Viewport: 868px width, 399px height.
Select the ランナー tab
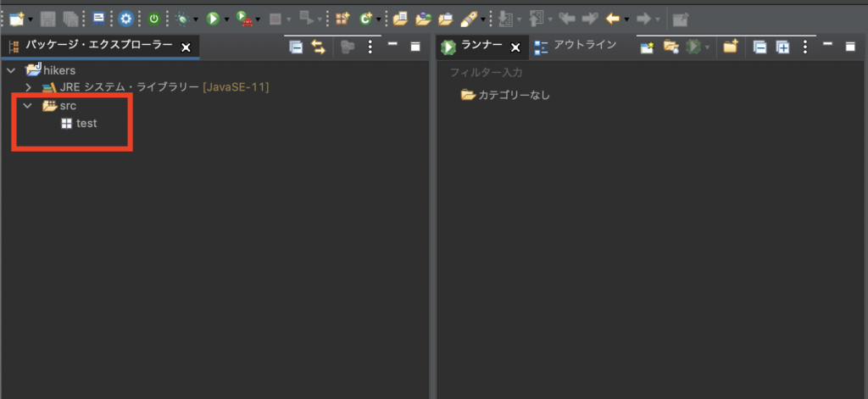(482, 46)
